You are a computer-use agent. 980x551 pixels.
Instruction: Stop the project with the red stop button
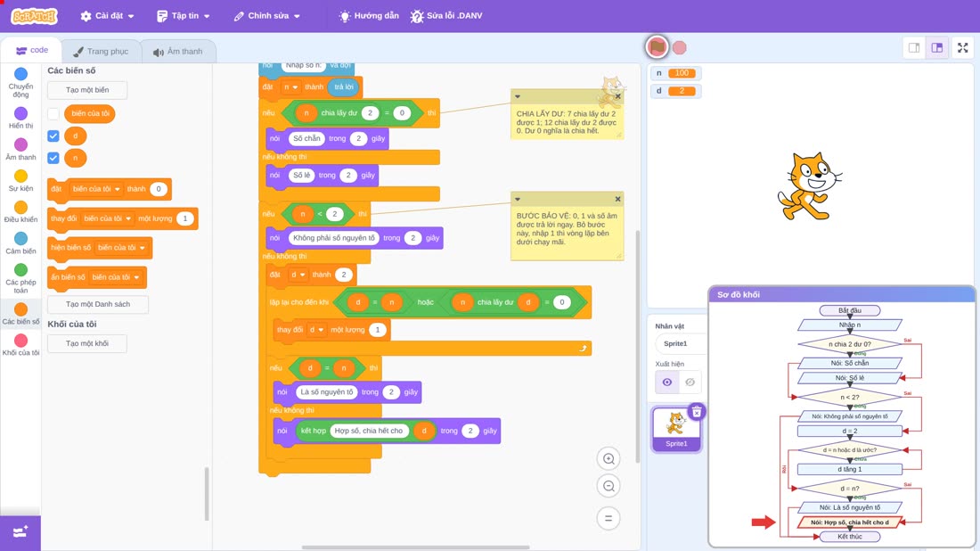click(680, 47)
